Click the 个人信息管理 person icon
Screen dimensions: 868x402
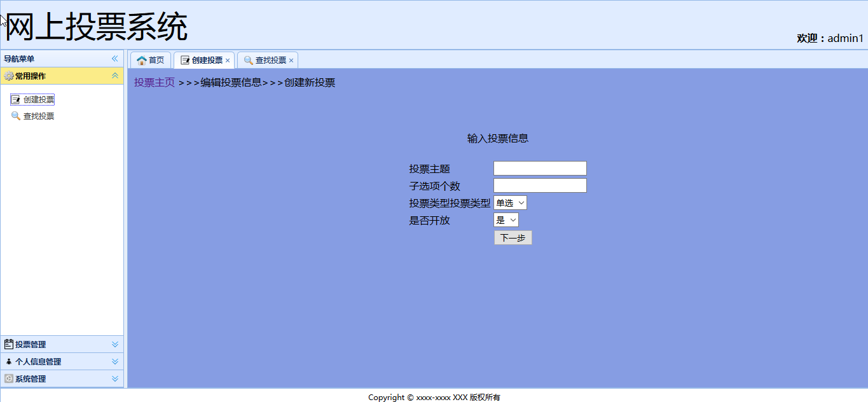pyautogui.click(x=9, y=361)
